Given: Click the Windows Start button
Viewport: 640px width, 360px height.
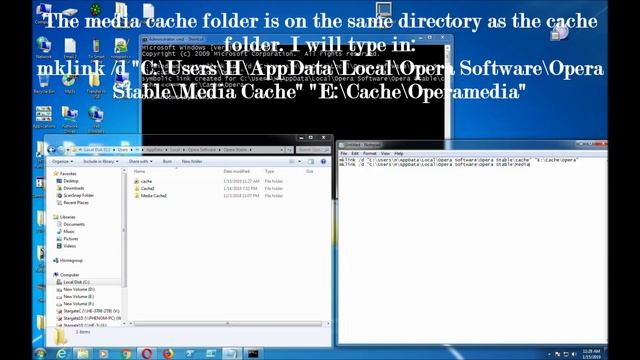Looking at the screenshot, I should pyautogui.click(x=40, y=353).
